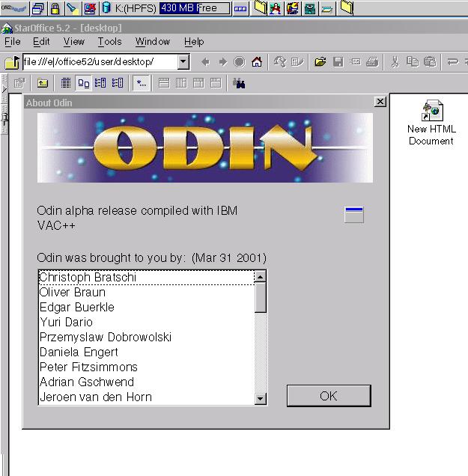Click the small window icon in About Odin

point(354,215)
